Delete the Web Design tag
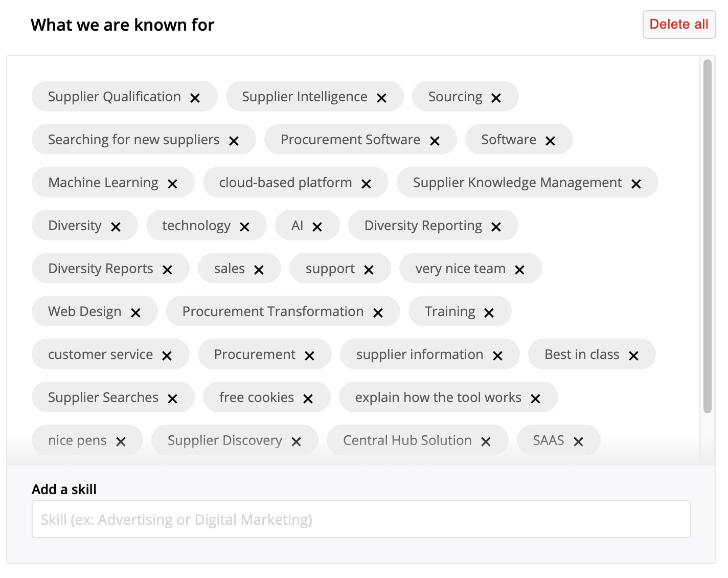 [x=135, y=313]
